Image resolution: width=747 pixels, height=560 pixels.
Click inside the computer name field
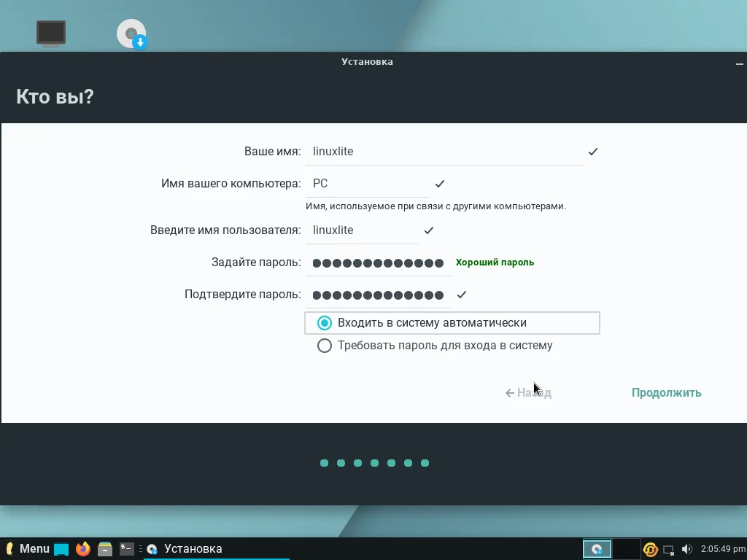[365, 183]
